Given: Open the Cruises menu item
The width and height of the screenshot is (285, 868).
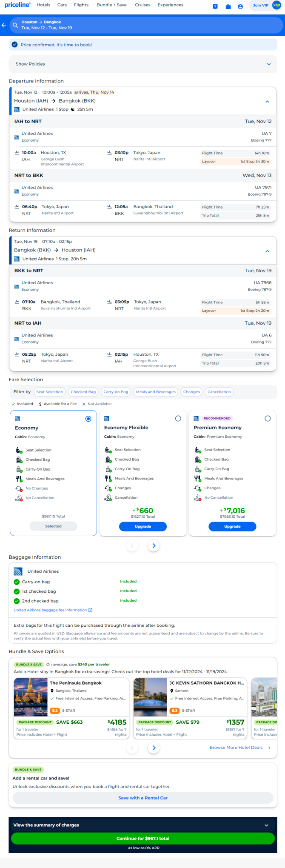Looking at the screenshot, I should click(142, 5).
